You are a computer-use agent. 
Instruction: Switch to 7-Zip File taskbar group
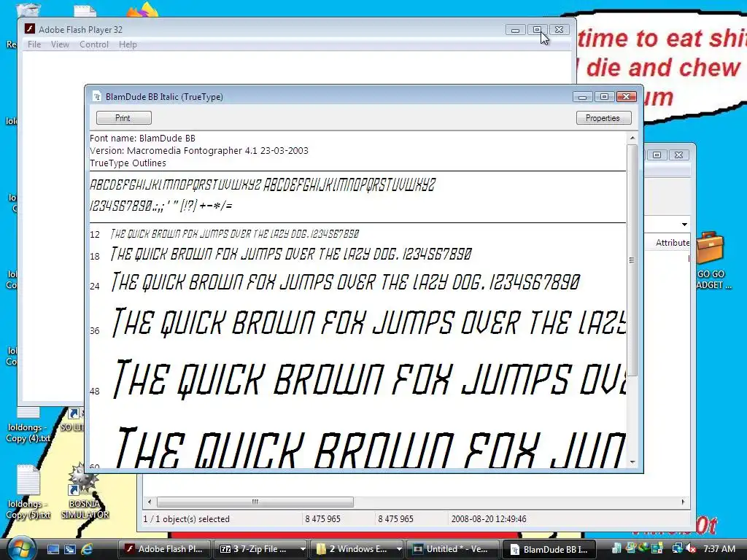255,549
